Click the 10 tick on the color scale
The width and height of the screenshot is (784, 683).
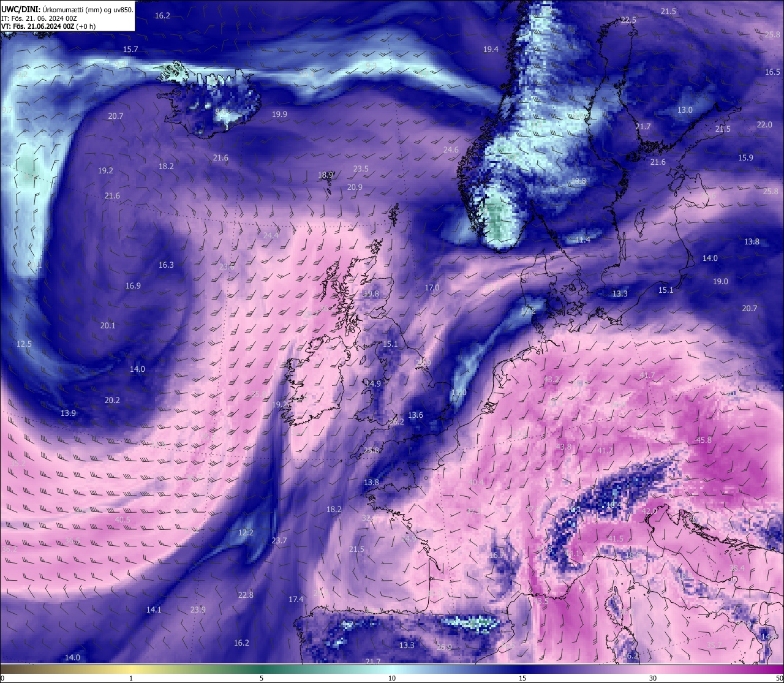392,678
